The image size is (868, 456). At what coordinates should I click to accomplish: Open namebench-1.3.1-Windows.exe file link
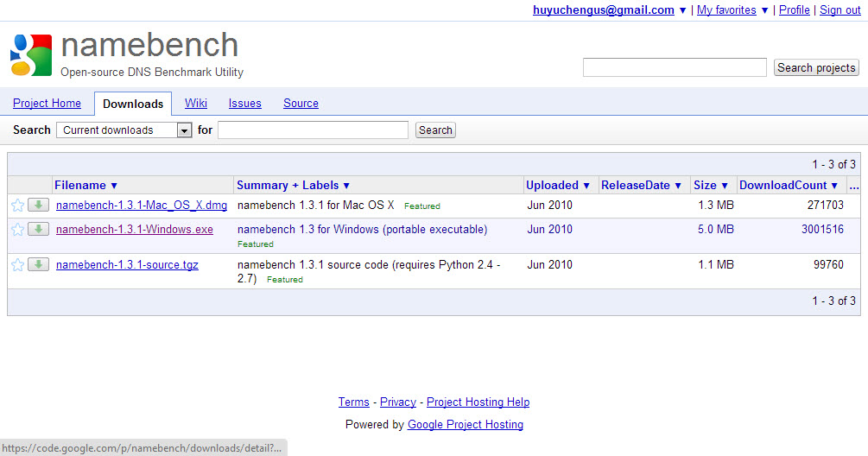pos(135,230)
